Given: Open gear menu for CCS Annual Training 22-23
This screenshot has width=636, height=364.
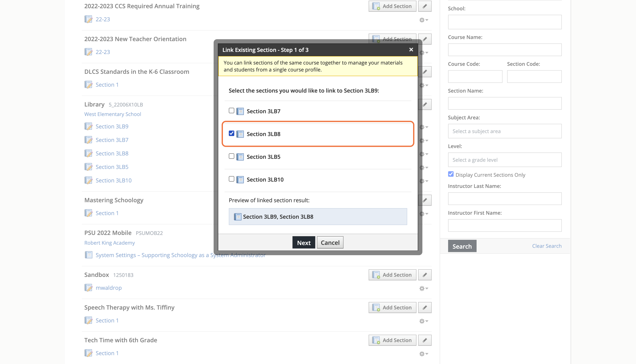Looking at the screenshot, I should point(423,20).
